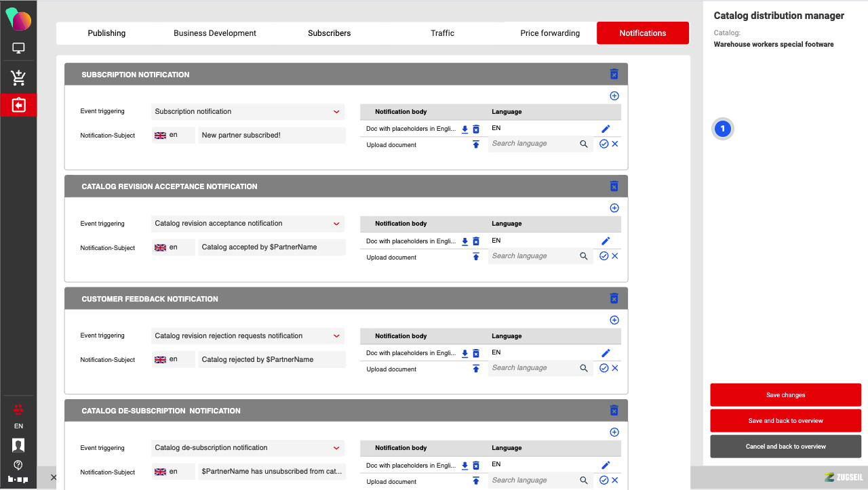Screen dimensions: 868x490
Task: Open help question mark in sidebar
Action: 18,465
